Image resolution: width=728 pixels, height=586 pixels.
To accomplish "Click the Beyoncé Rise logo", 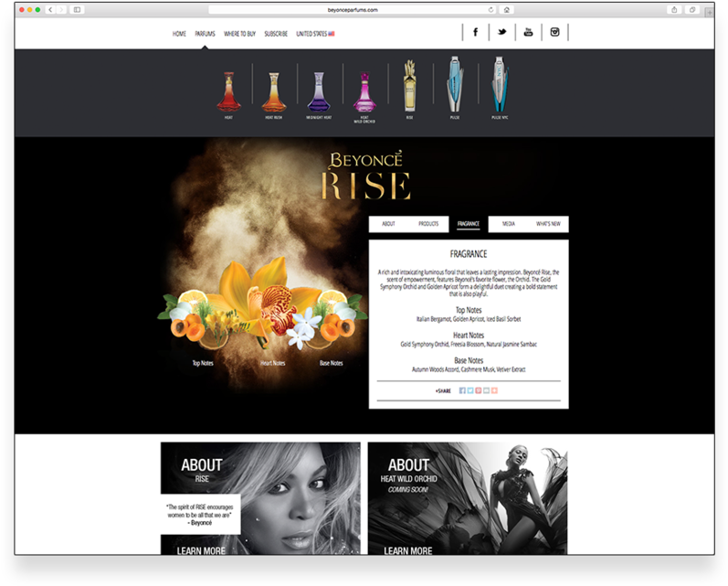I will pyautogui.click(x=366, y=176).
